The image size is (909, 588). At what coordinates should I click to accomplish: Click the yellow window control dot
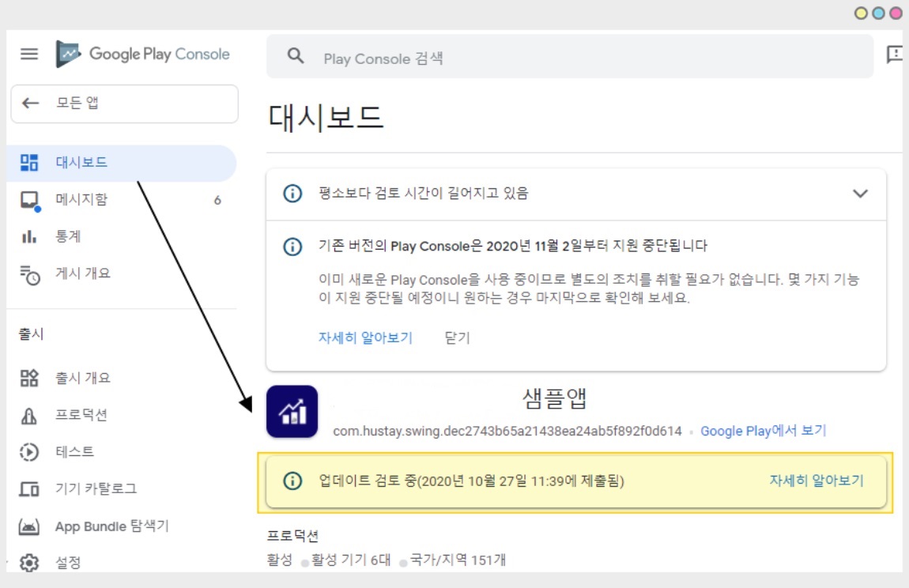point(861,13)
